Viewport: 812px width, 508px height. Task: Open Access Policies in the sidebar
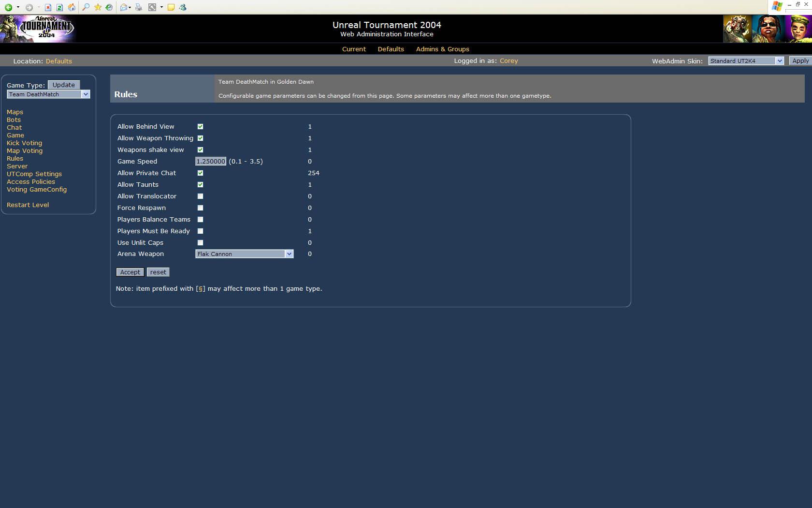click(x=31, y=182)
